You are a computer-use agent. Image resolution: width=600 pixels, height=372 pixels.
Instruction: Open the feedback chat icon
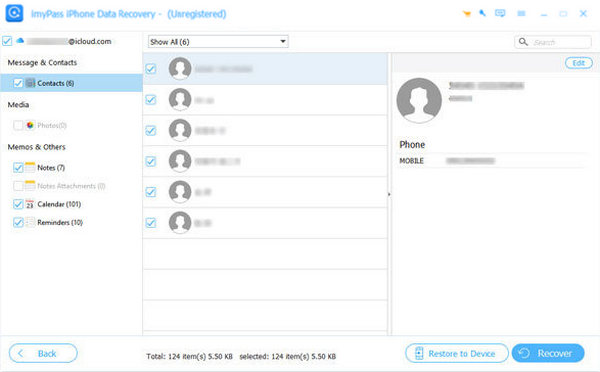pyautogui.click(x=500, y=13)
